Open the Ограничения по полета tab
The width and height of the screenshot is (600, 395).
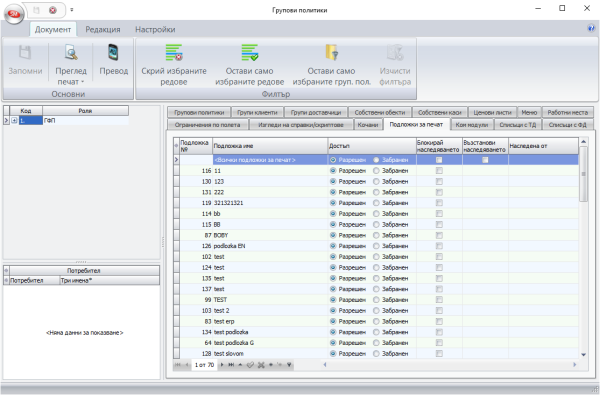coord(207,125)
